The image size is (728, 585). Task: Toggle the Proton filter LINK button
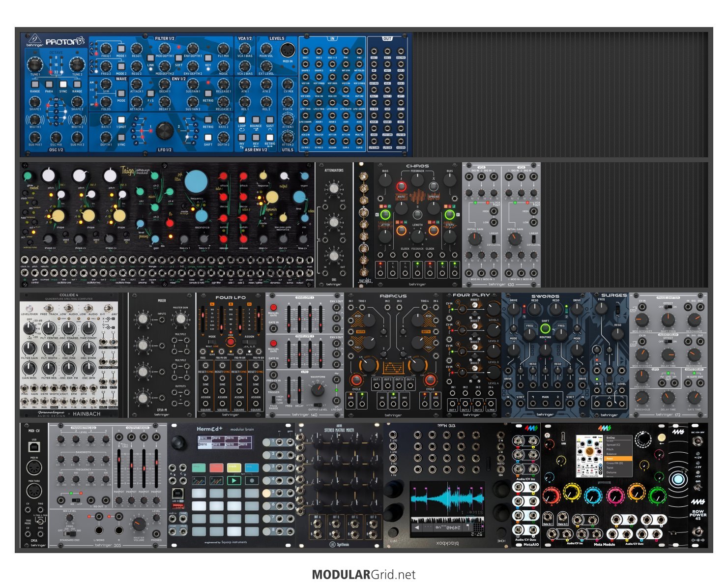pyautogui.click(x=150, y=58)
